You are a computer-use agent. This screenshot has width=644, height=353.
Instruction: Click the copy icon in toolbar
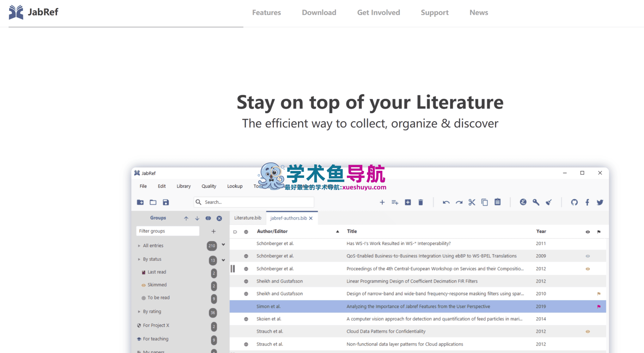point(484,202)
